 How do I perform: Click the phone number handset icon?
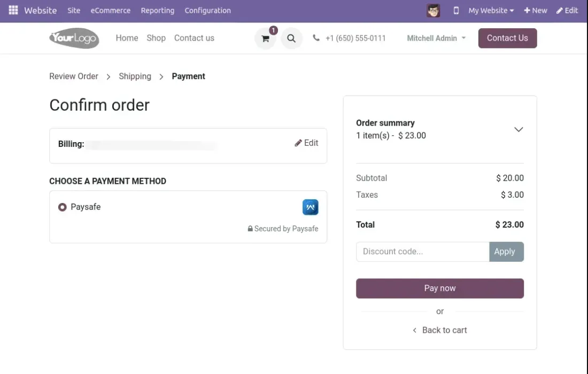316,38
